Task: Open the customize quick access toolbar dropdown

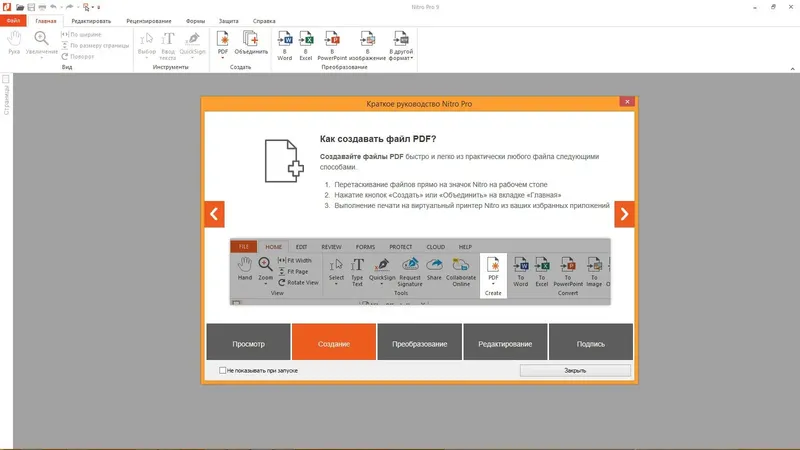Action: 99,7
